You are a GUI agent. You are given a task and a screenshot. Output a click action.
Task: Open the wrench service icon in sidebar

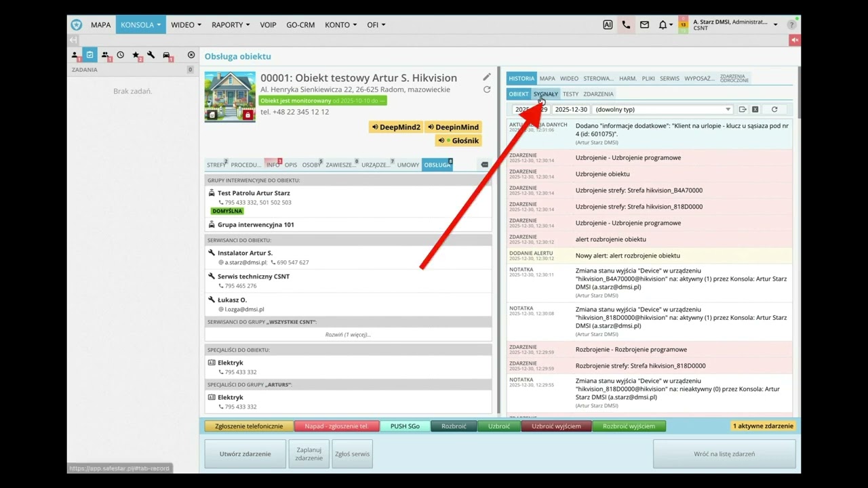pyautogui.click(x=151, y=55)
